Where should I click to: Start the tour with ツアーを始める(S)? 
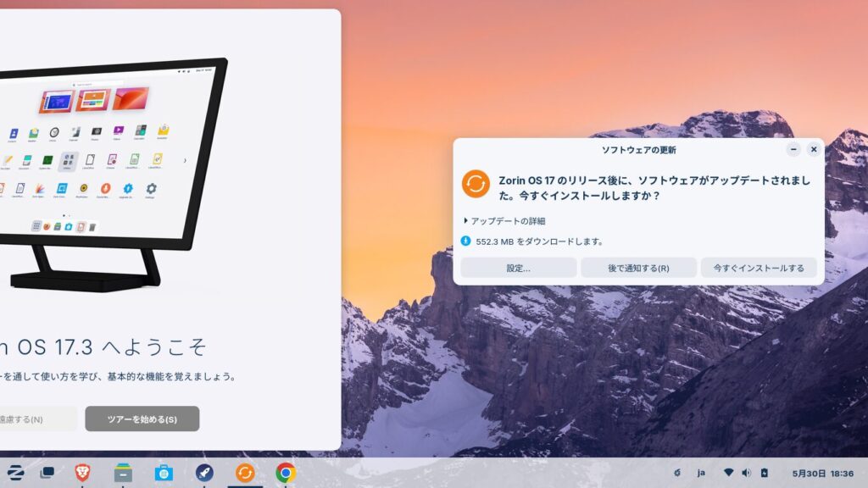point(142,419)
